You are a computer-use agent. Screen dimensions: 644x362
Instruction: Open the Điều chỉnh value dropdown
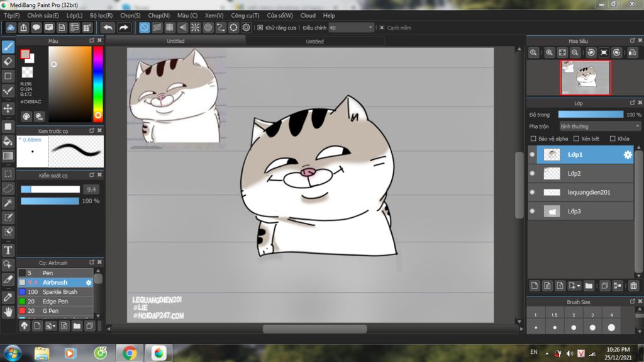click(351, 28)
